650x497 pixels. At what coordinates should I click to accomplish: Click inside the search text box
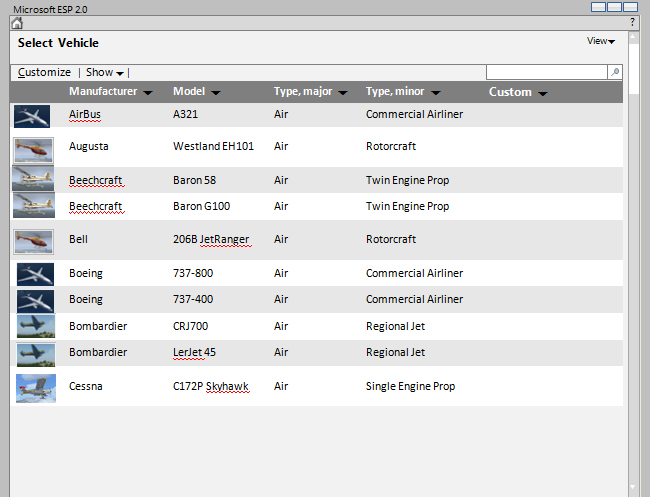coord(546,72)
